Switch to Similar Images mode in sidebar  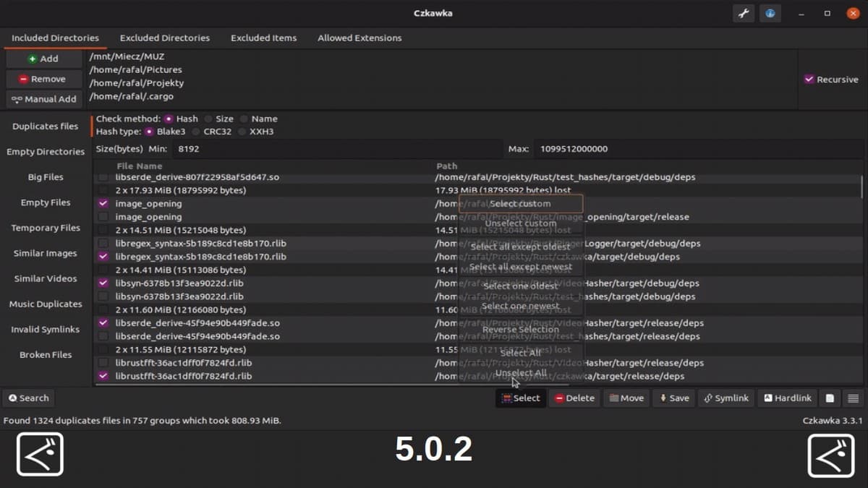point(45,253)
